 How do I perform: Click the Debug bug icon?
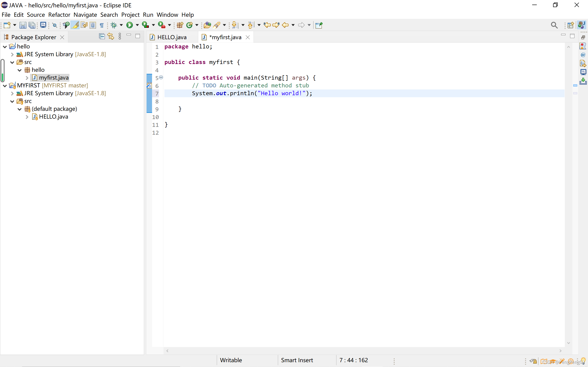click(x=114, y=25)
